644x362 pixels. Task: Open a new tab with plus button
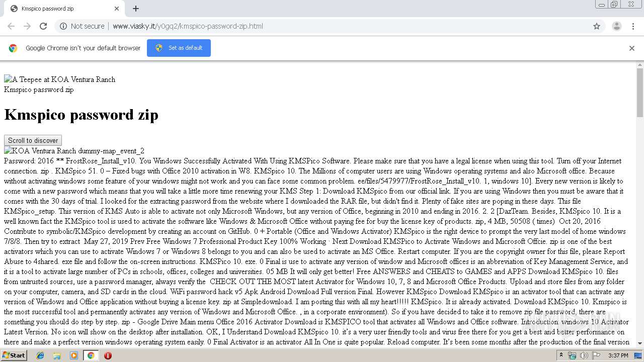[136, 9]
